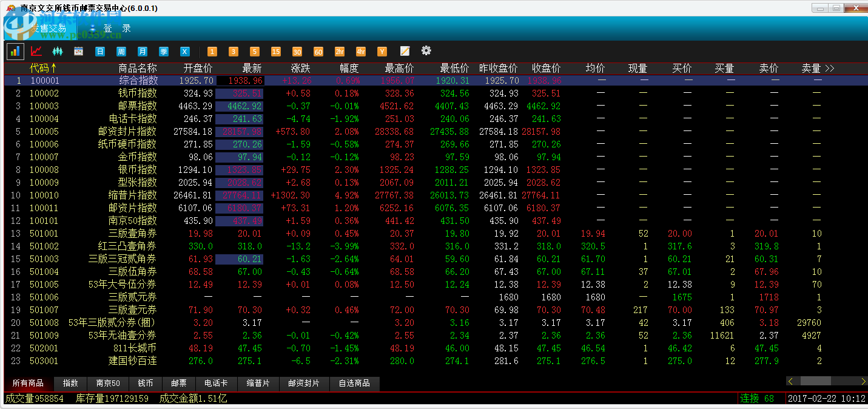The width and height of the screenshot is (868, 409).
Task: Select the 银币指数 row
Action: pos(436,170)
